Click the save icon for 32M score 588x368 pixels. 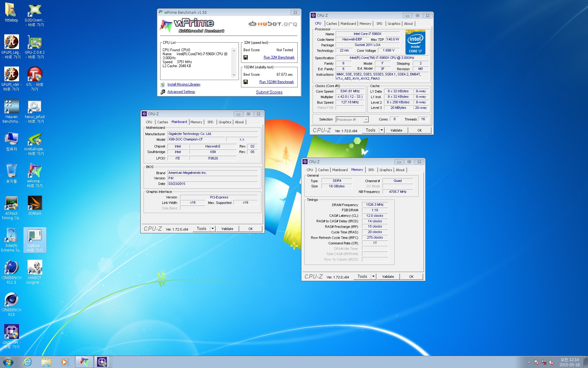tap(246, 57)
